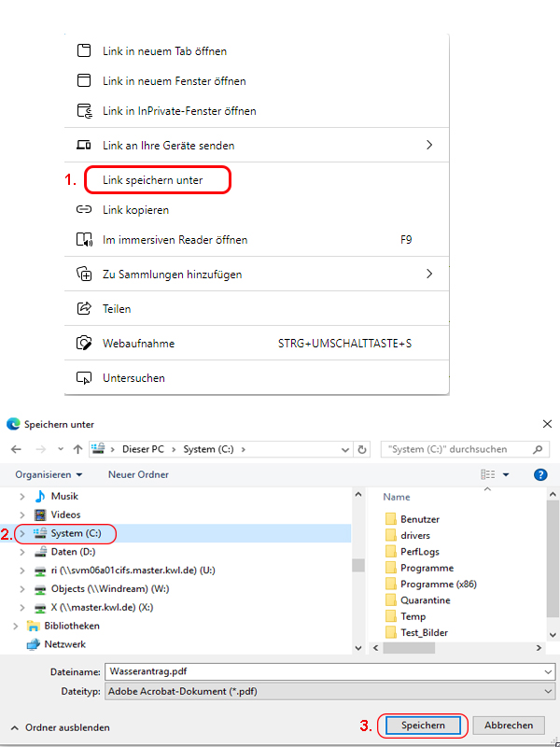Select Objects (\\Windream) (W:) drive

110,589
